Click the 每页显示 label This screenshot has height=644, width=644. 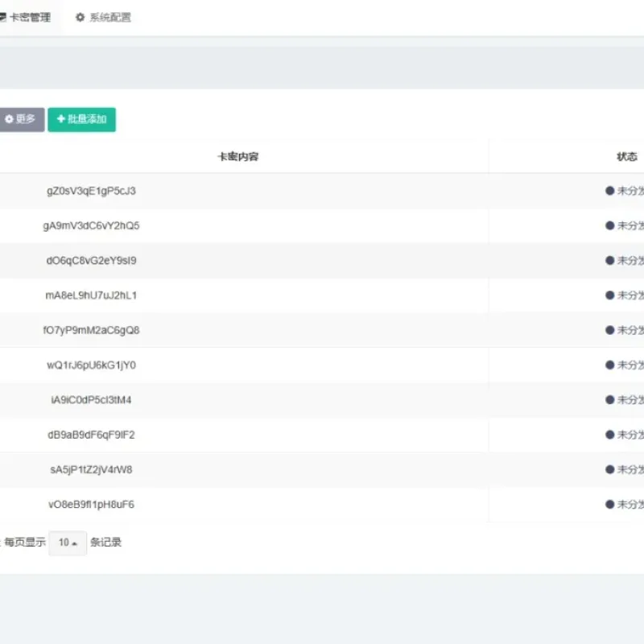(25, 542)
